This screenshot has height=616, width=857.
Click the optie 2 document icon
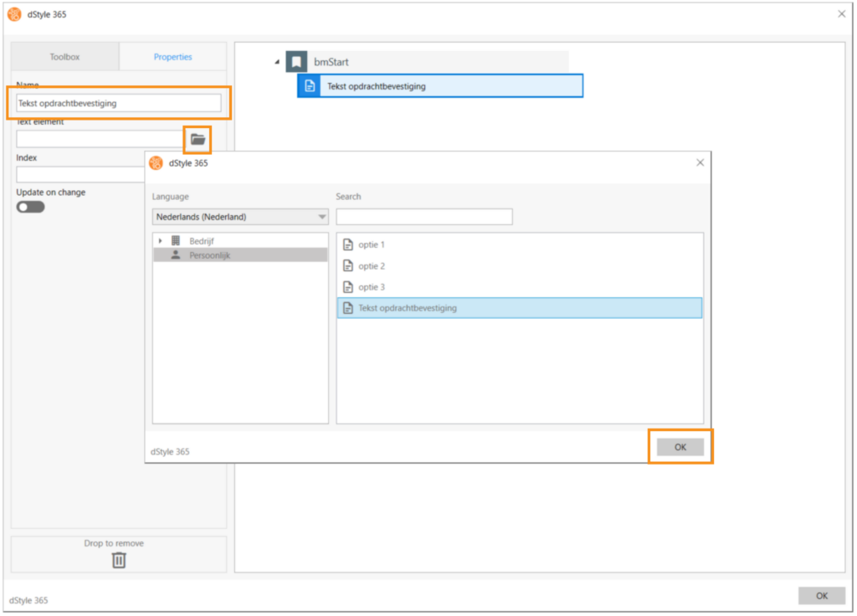coord(347,265)
